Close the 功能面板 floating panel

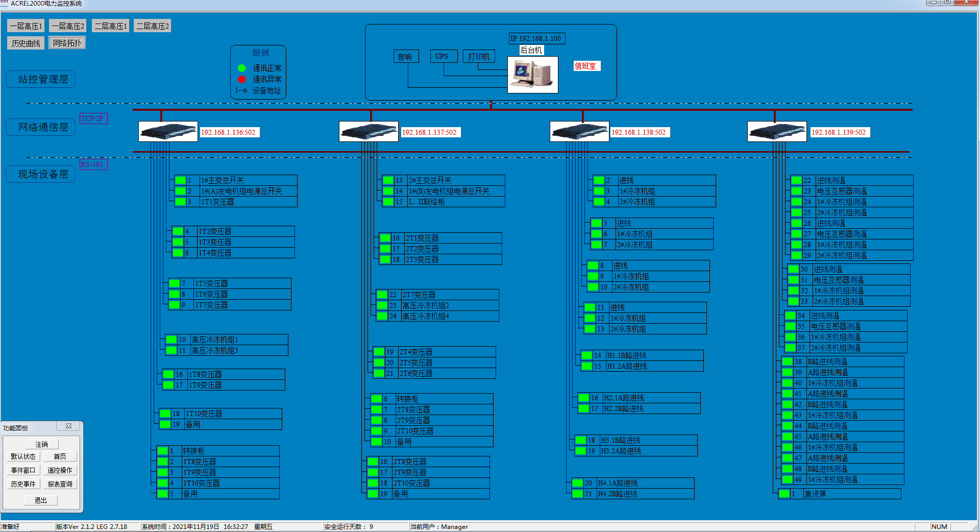(x=68, y=426)
